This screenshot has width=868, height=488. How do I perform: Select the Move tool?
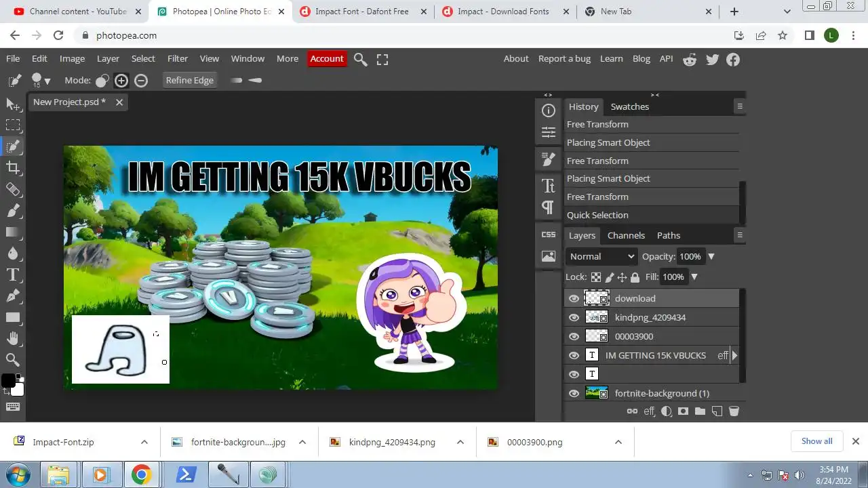pos(13,104)
